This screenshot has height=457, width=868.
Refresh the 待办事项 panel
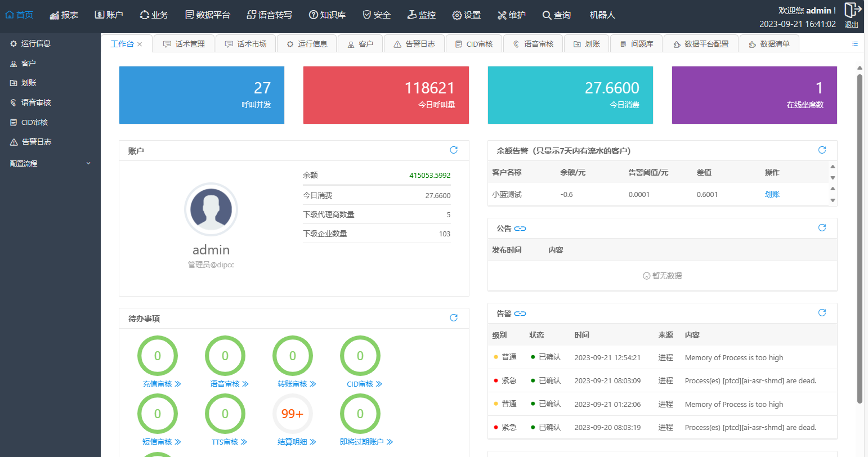pos(454,318)
